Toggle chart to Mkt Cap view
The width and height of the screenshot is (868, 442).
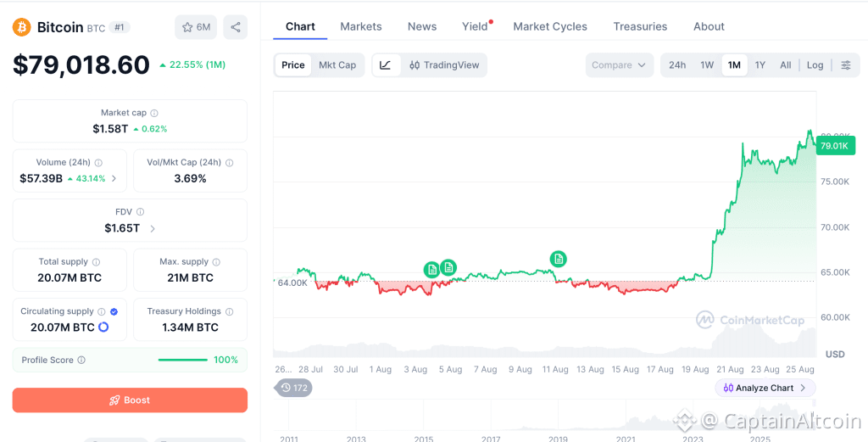[x=337, y=65]
